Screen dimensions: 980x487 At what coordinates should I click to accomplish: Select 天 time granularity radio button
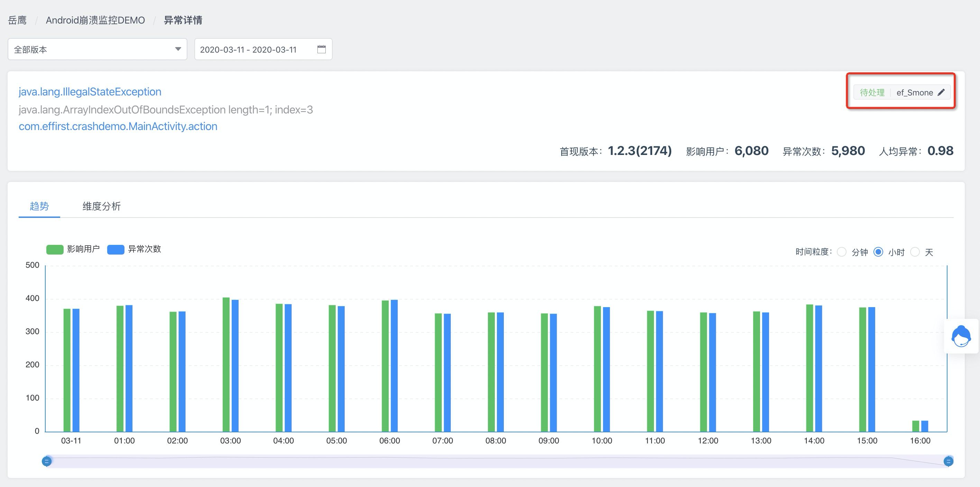coord(915,252)
